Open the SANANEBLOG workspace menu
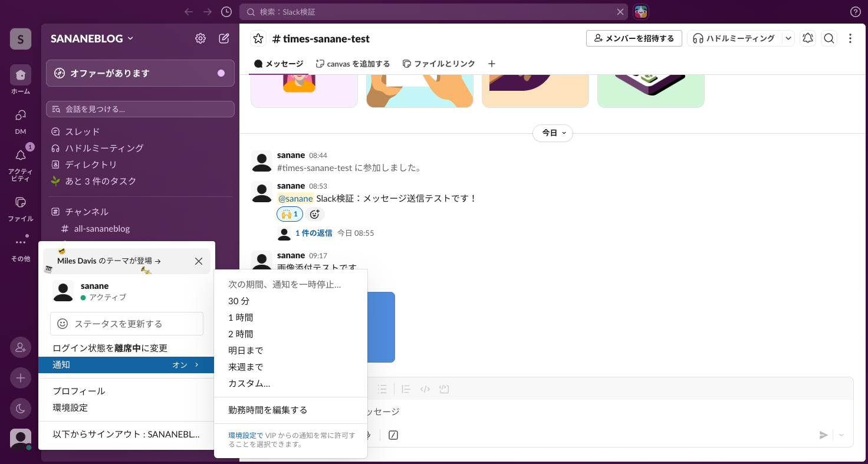 [92, 38]
